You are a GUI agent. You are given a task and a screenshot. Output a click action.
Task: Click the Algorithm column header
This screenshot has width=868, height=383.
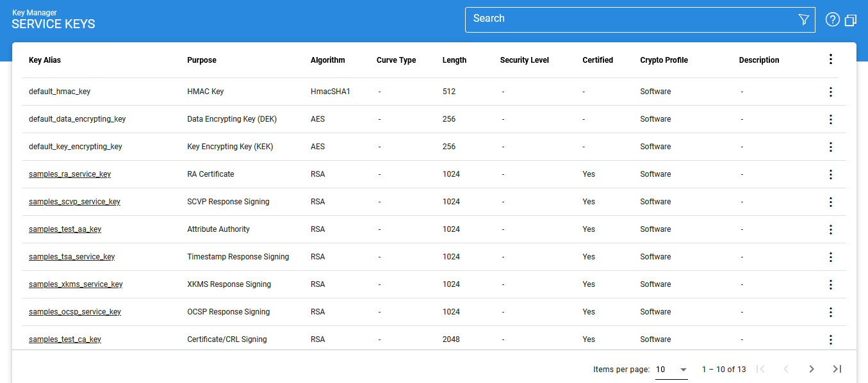tap(327, 60)
